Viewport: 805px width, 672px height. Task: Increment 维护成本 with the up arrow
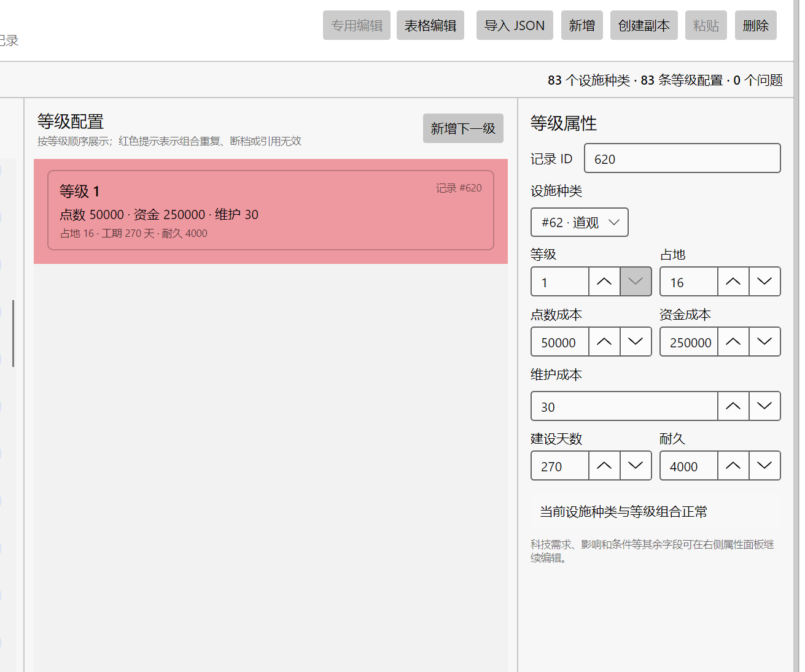point(733,406)
